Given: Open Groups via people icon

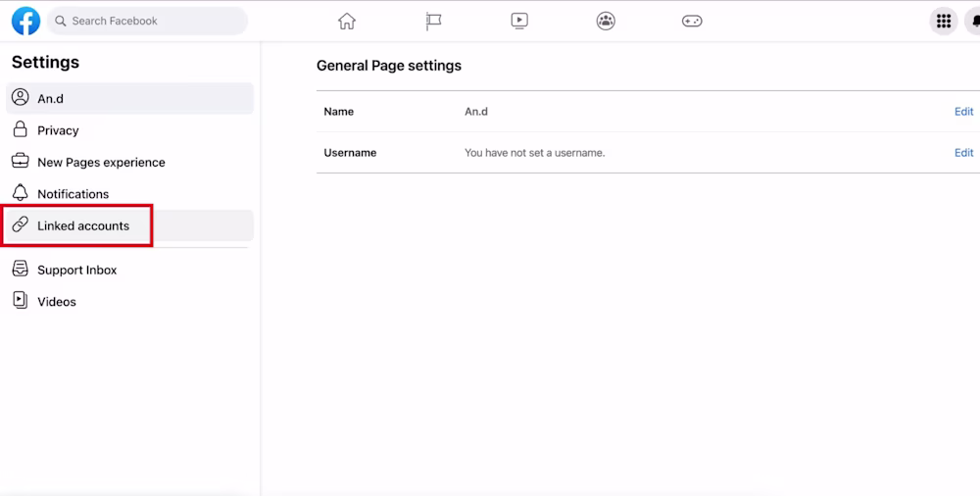Looking at the screenshot, I should (606, 22).
